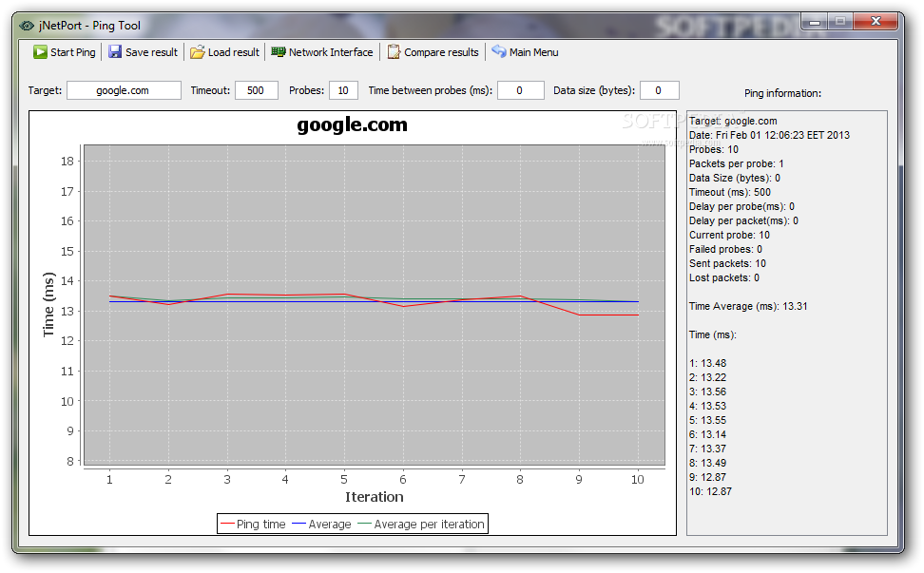Click the Data size bytes field
The image size is (924, 573).
click(660, 90)
